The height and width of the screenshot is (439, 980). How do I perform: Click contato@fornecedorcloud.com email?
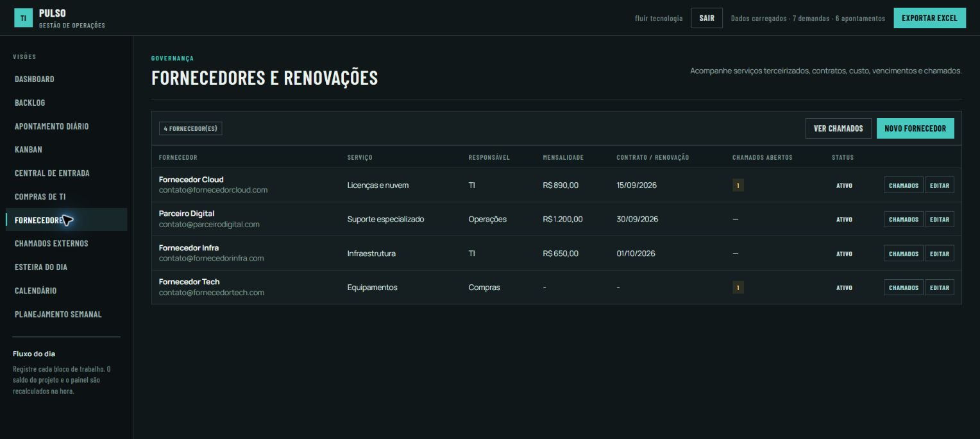(x=213, y=190)
